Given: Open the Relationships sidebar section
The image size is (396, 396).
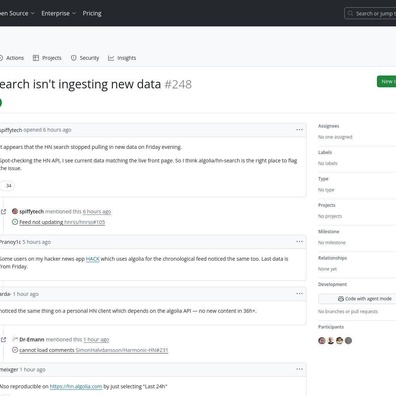Looking at the screenshot, I should tap(332, 258).
